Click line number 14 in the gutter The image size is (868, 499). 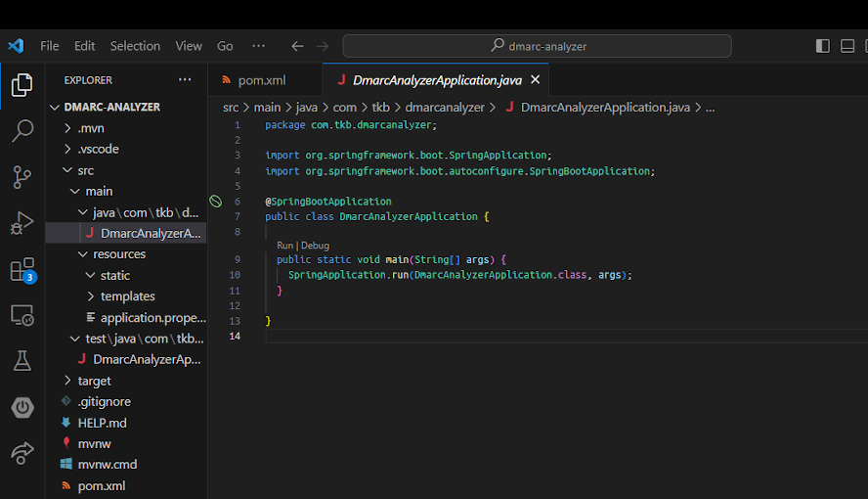click(235, 337)
